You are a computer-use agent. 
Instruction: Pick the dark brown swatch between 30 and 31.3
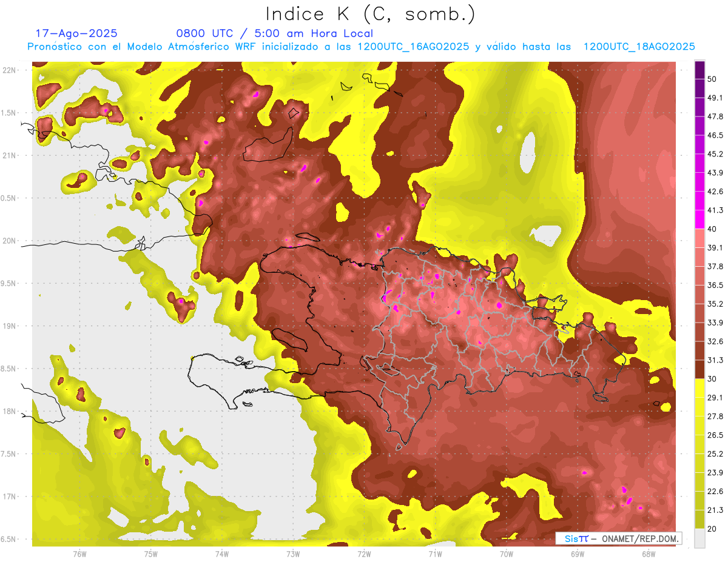pyautogui.click(x=700, y=369)
